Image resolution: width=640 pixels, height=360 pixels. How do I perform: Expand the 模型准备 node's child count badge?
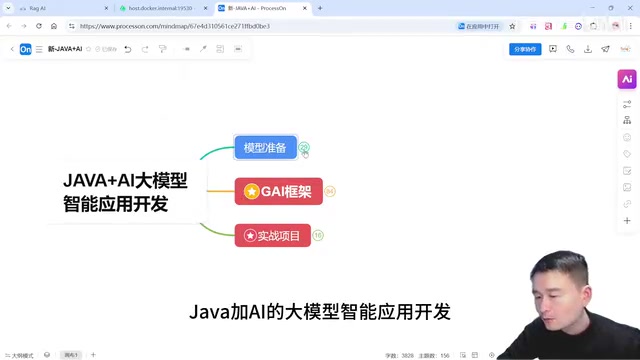tap(304, 147)
